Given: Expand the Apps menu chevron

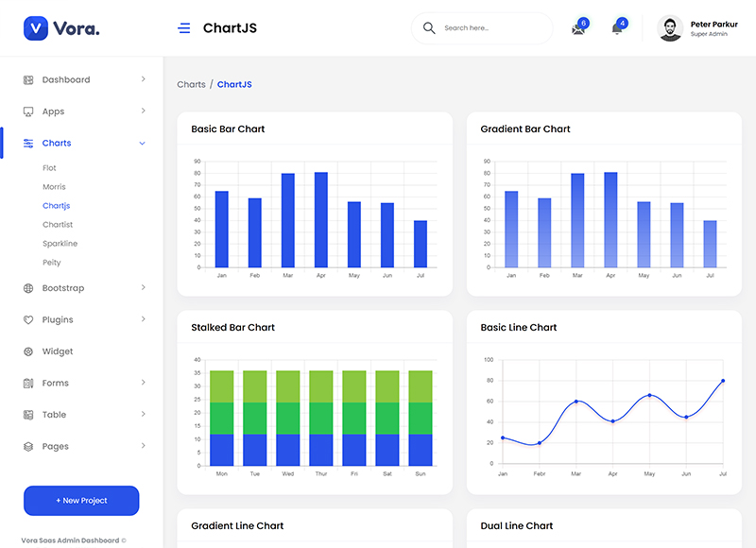Looking at the screenshot, I should [143, 111].
